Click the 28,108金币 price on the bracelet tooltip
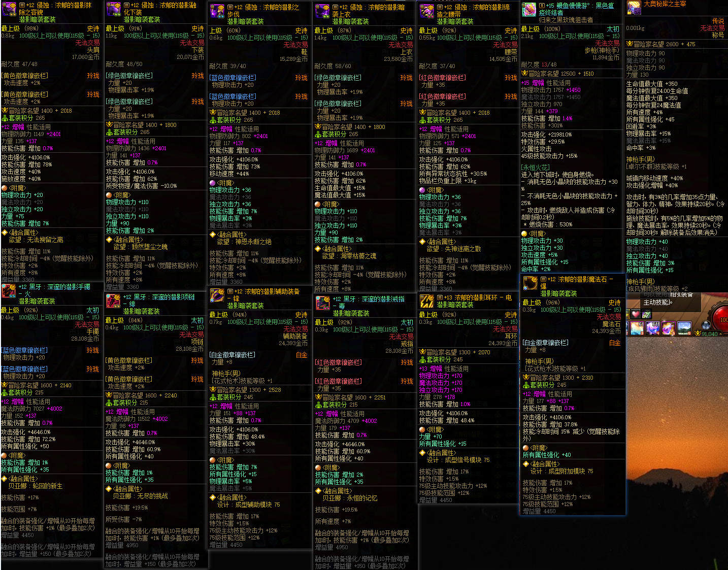Viewport: 728px width, 570px height. 85,339
